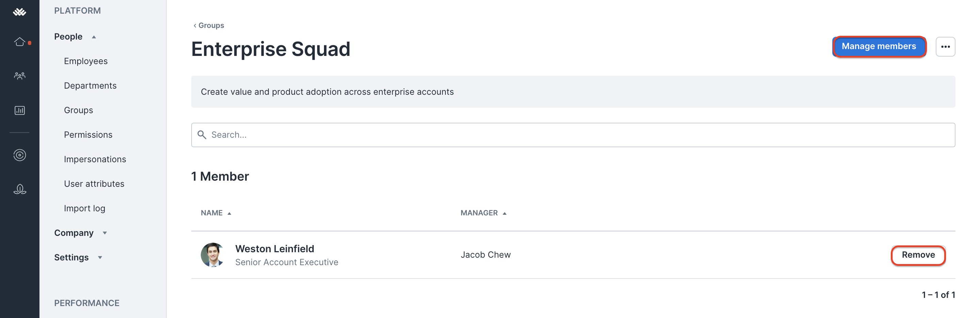
Task: Click the Manage members button
Action: [879, 46]
